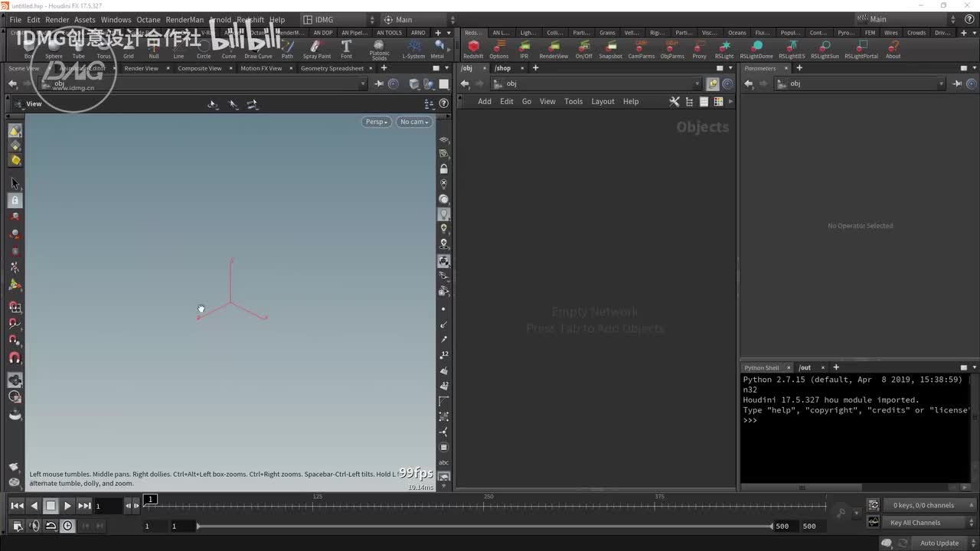Toggle the viewport lock camera icon
This screenshot has height=551, width=980.
[x=443, y=168]
